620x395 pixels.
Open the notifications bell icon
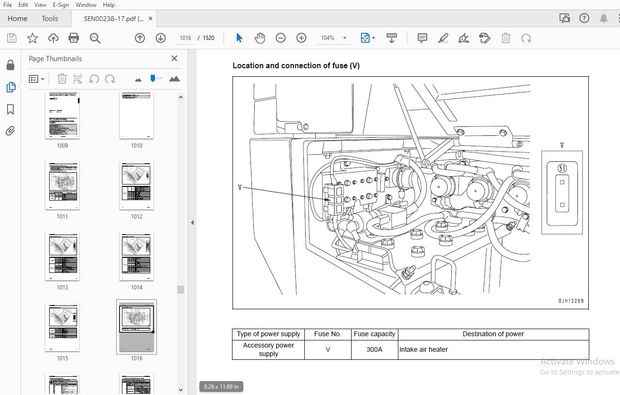[x=603, y=18]
